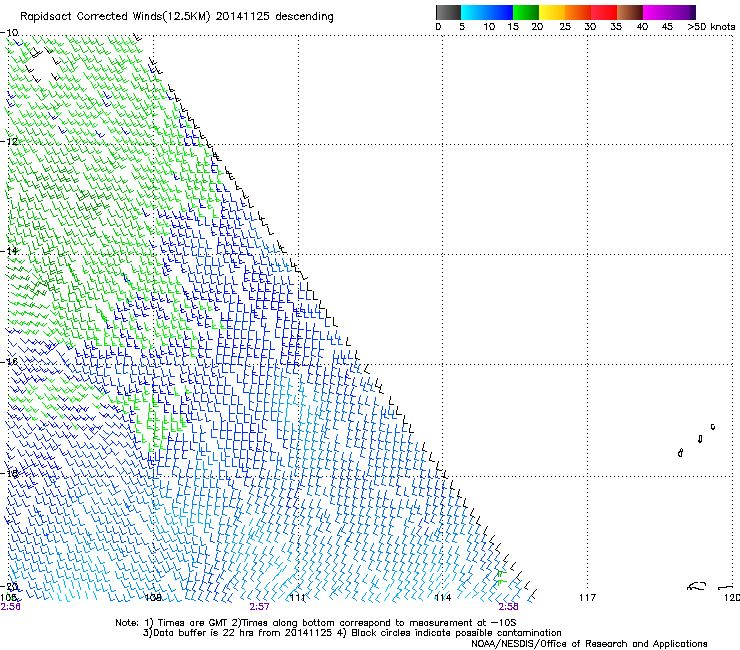Click the green 15-20 knots legend swatch
This screenshot has width=740, height=650.
[526, 12]
